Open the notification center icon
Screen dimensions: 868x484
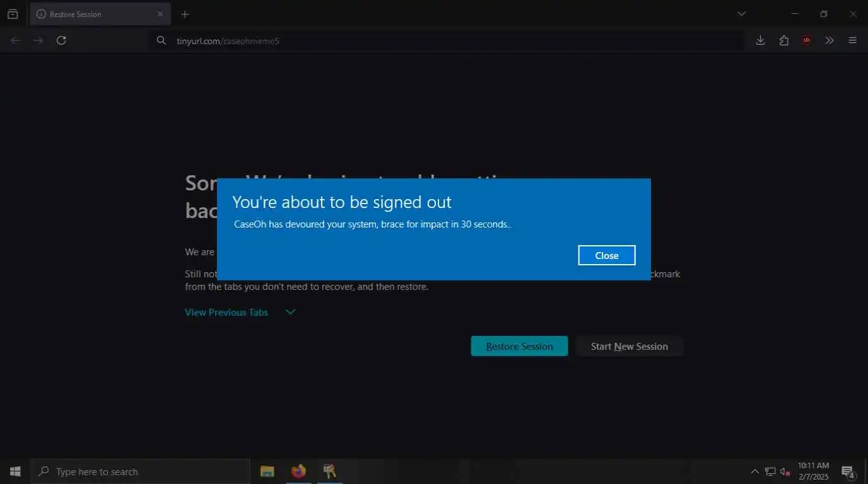[x=848, y=471]
